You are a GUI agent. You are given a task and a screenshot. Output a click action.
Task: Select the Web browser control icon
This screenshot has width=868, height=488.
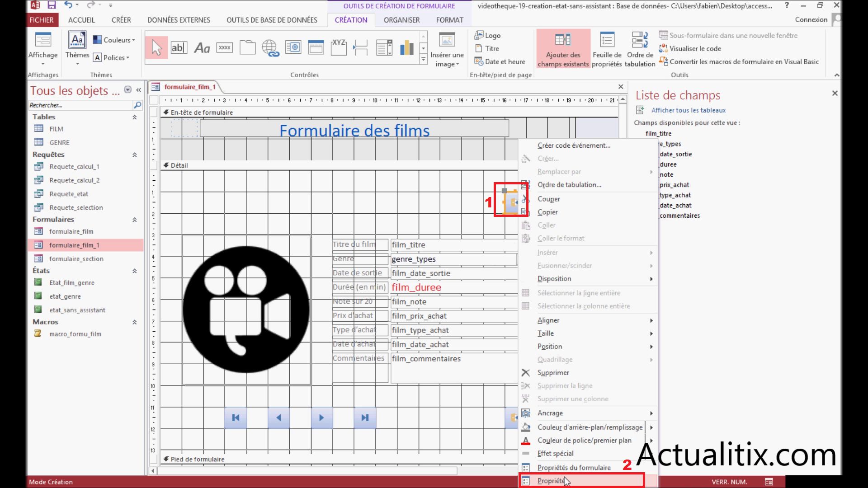[x=293, y=47]
